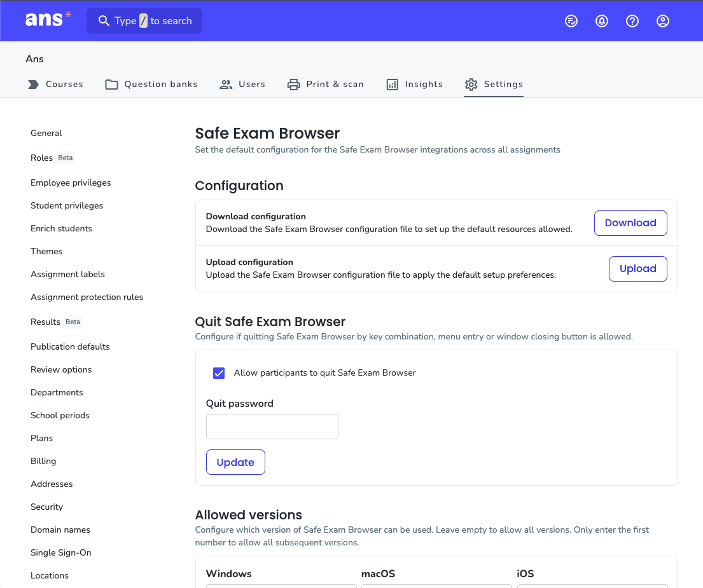Open Publication defaults settings
The height and width of the screenshot is (588, 703).
click(x=70, y=346)
